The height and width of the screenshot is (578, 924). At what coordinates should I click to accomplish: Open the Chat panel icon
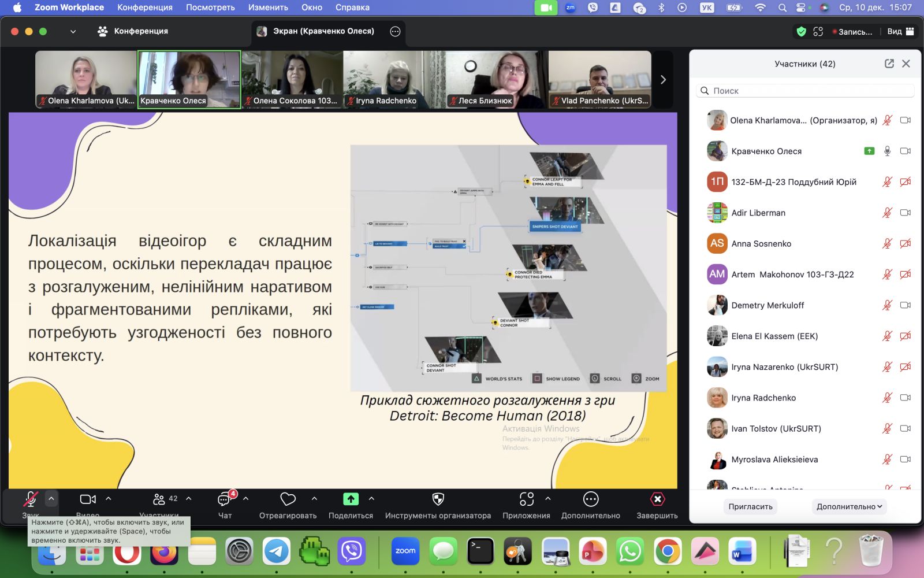pos(224,499)
